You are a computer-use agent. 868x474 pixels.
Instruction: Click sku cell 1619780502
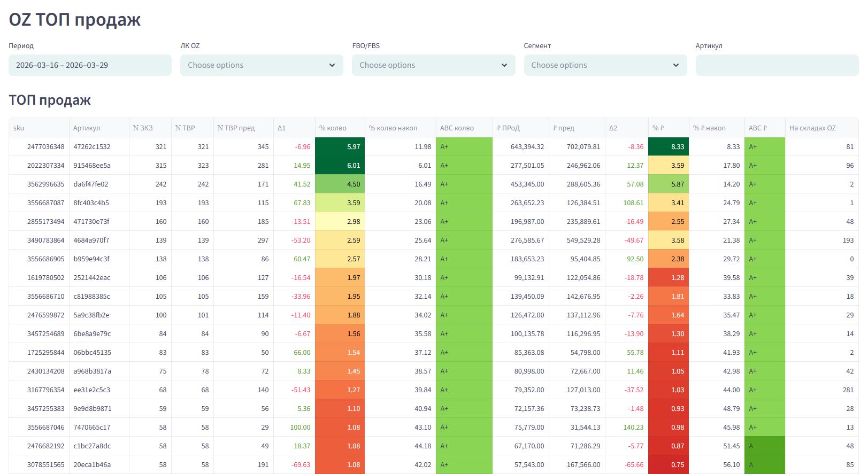(x=39, y=277)
